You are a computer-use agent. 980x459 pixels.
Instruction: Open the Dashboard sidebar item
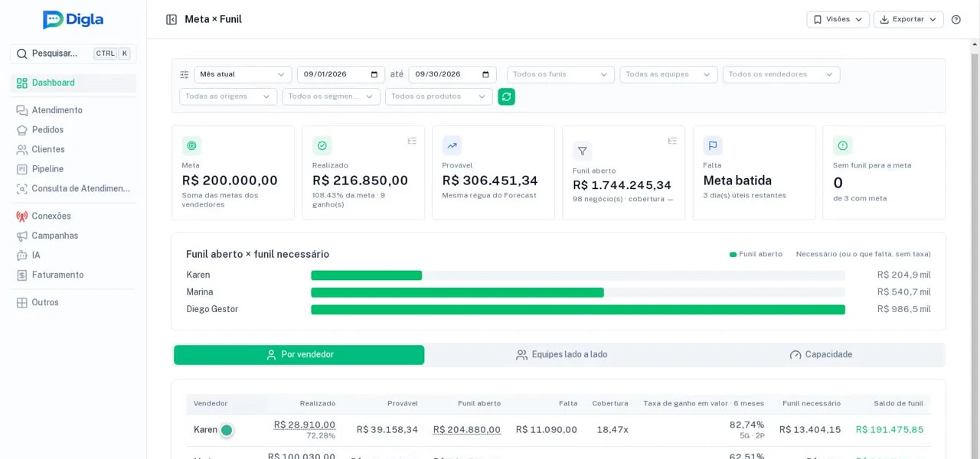[x=73, y=83]
